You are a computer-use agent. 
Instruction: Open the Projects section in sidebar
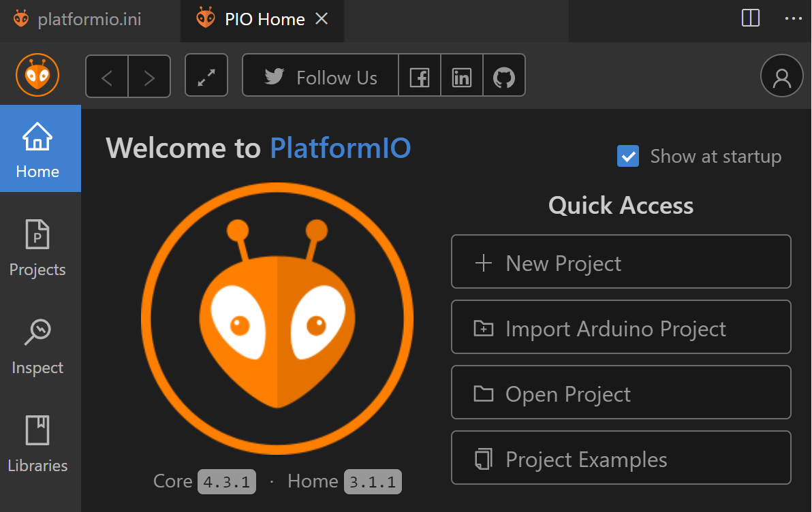click(x=37, y=248)
